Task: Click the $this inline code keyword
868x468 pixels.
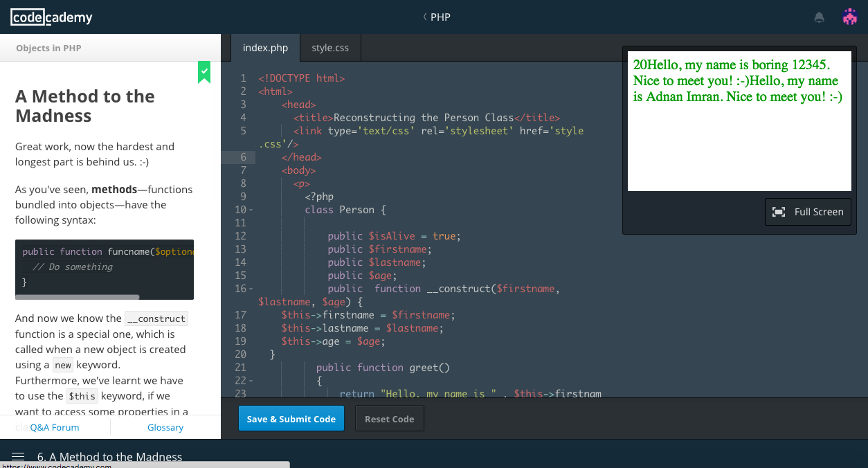Action: coord(82,397)
